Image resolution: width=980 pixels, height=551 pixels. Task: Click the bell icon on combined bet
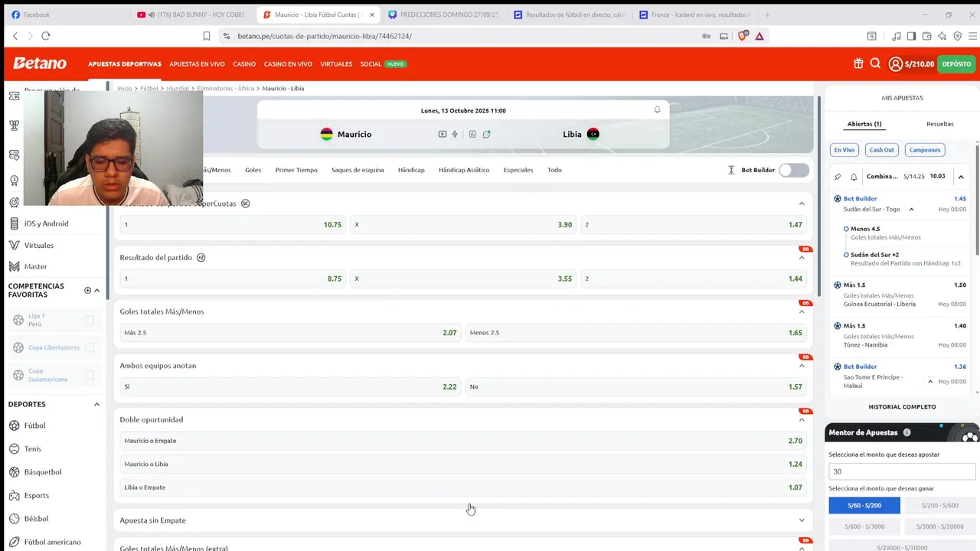tap(854, 177)
